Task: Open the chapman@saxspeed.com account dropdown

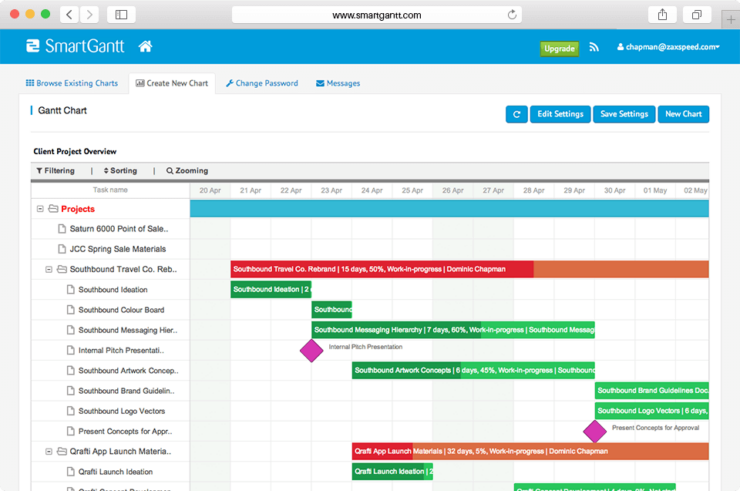Action: point(668,47)
